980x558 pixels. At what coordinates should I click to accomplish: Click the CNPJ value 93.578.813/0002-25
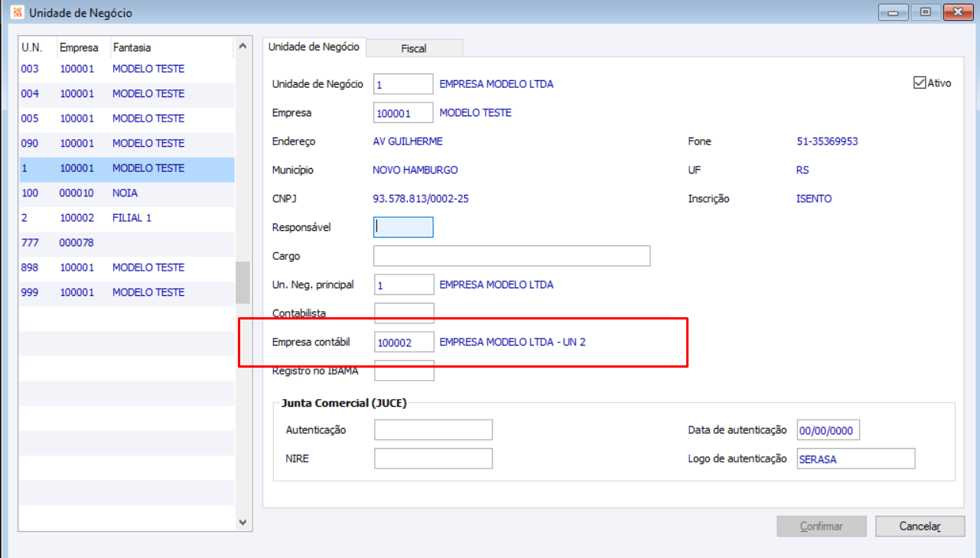click(421, 199)
